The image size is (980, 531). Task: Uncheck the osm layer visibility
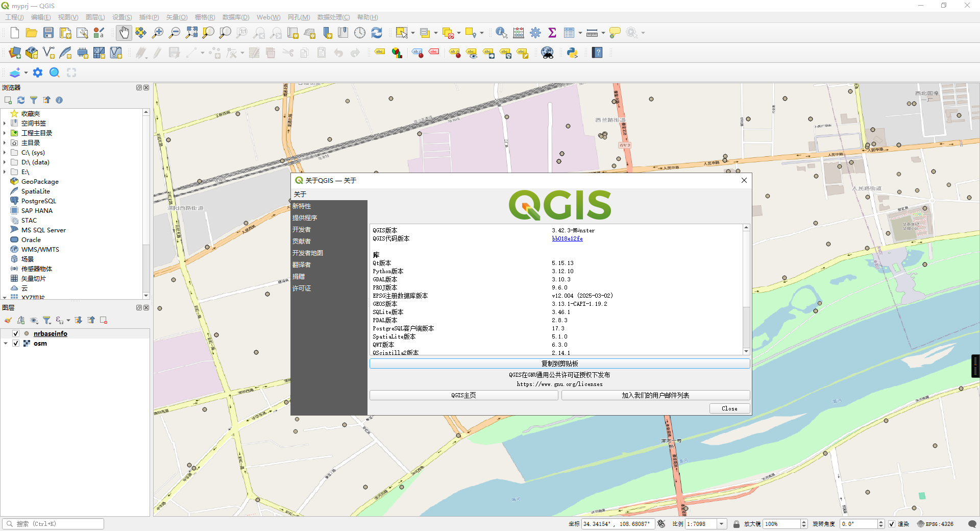(x=15, y=343)
